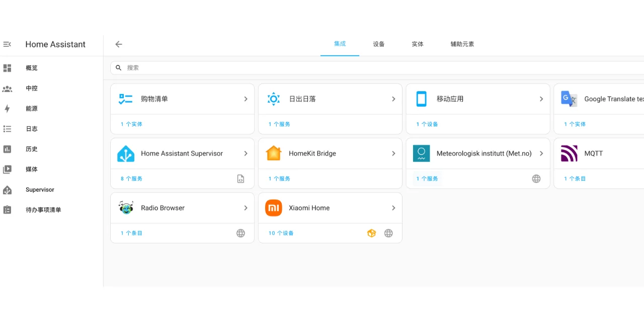Click the 中控 control sidebar icon
This screenshot has width=644, height=322.
pos(7,89)
